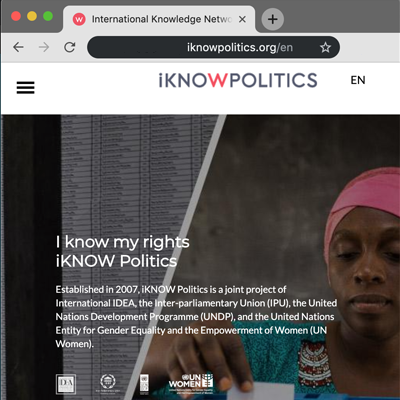Reload the page with the refresh icon
This screenshot has width=400, height=400.
tap(70, 47)
